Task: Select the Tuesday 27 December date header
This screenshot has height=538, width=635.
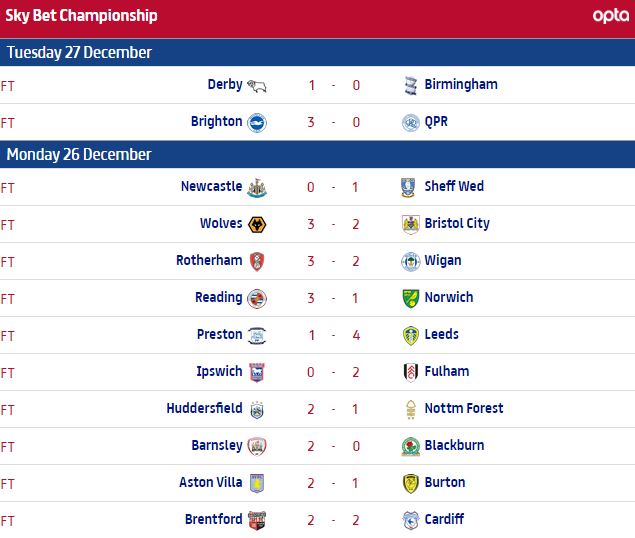Action: click(x=79, y=52)
